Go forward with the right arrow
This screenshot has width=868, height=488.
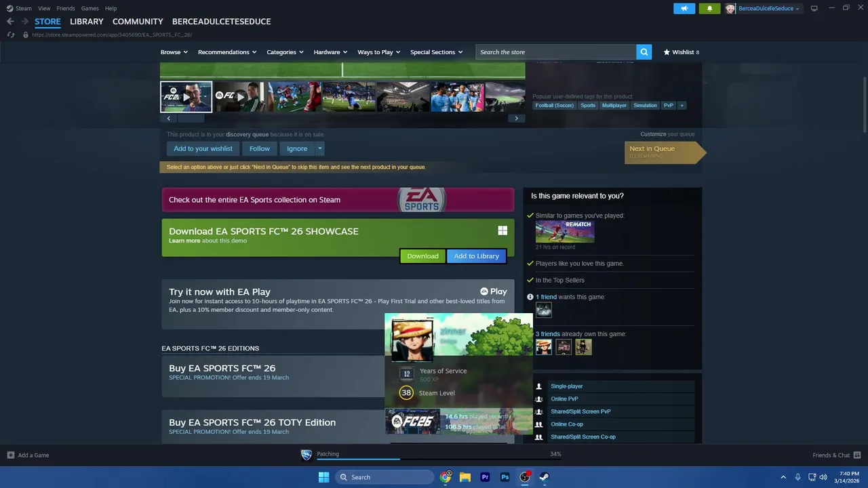click(x=24, y=22)
